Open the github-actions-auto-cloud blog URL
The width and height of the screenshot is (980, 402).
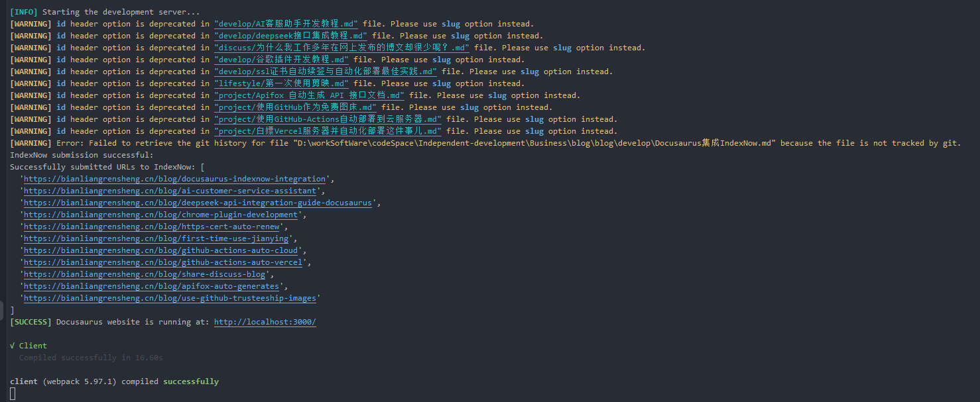160,250
